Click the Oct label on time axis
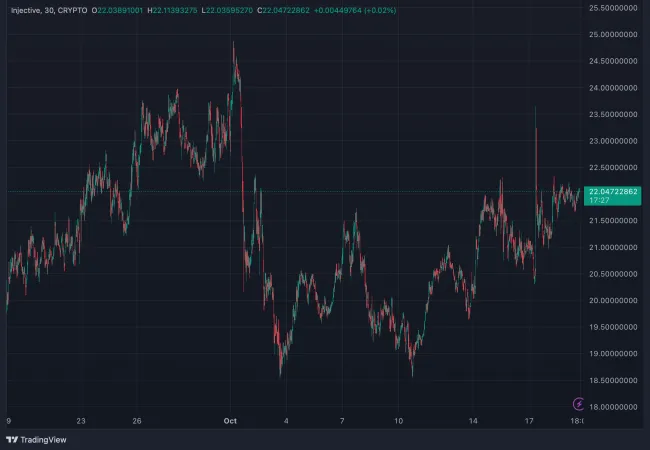 [x=231, y=421]
